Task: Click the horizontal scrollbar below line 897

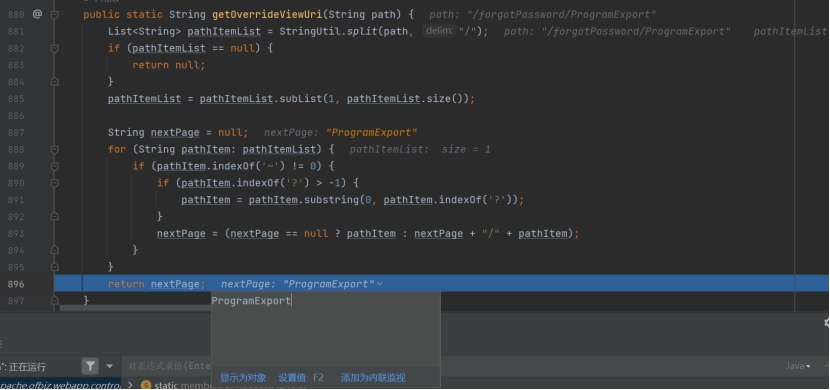Action: click(x=135, y=308)
